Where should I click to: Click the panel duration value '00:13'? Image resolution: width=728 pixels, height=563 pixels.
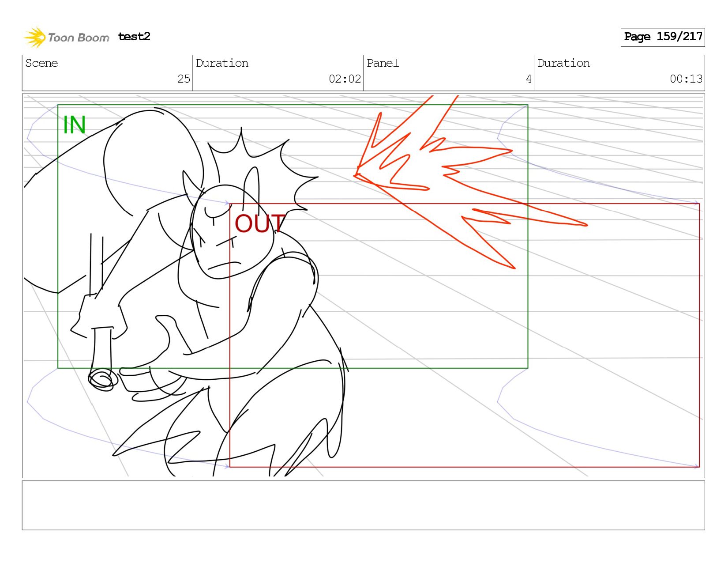(x=686, y=79)
